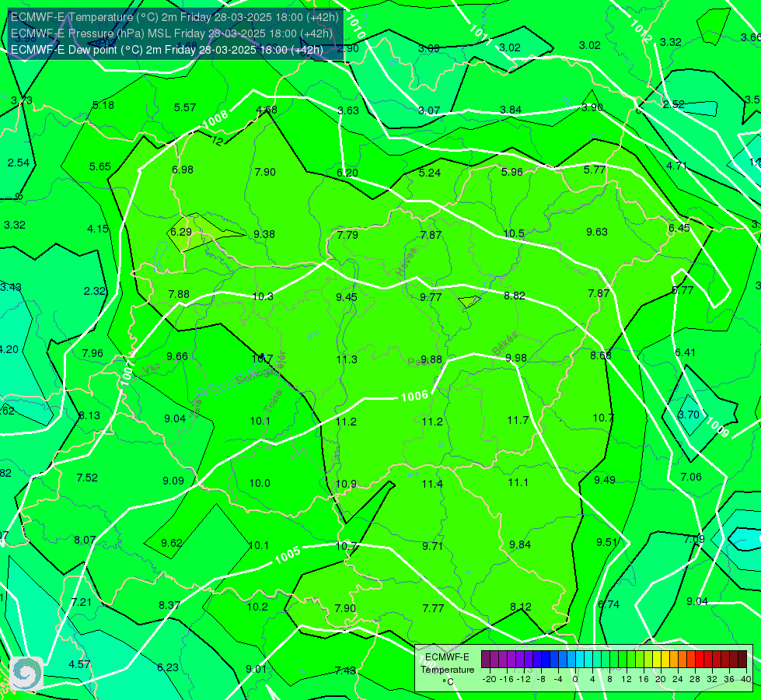Click the 9.38 temperature value
Screen dimensions: 761x700
click(264, 234)
